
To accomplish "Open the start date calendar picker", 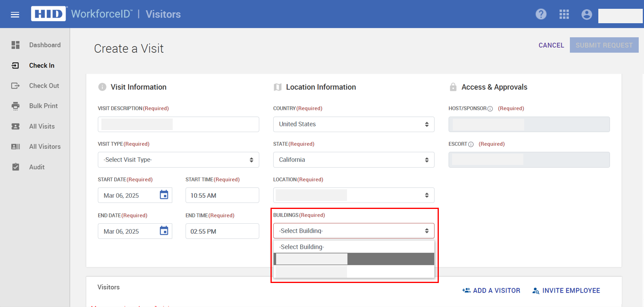I will coord(164,195).
